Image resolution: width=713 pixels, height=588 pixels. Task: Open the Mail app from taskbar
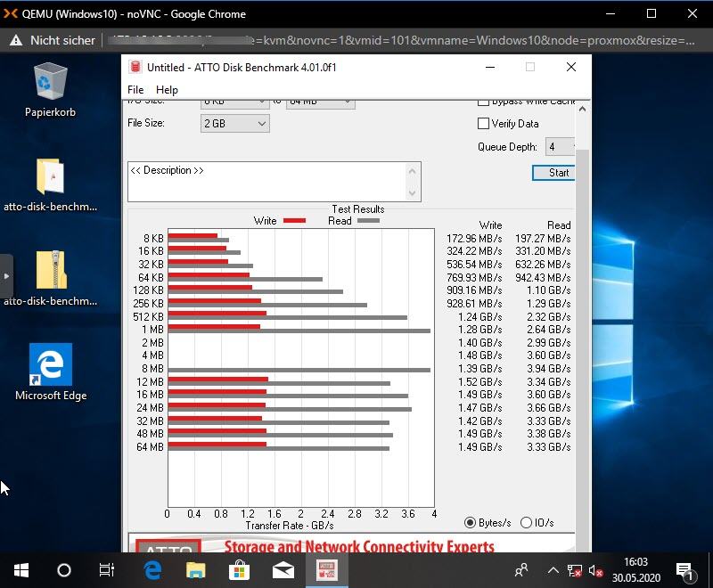(283, 570)
